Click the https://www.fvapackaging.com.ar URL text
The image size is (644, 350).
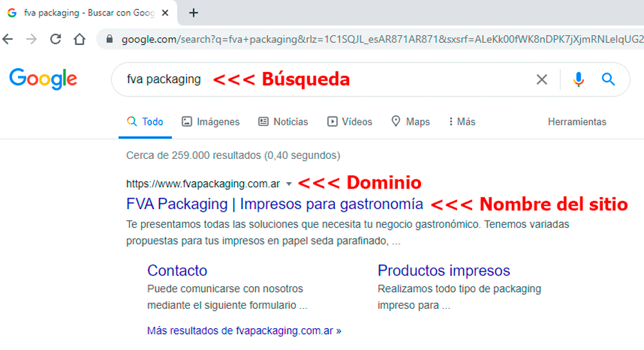[203, 184]
